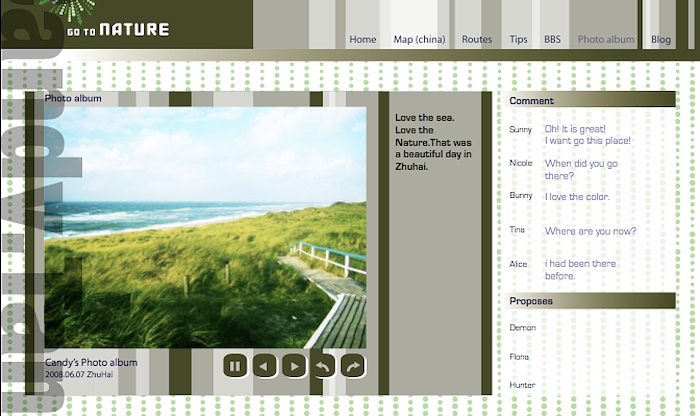Click the Comment section header

590,100
